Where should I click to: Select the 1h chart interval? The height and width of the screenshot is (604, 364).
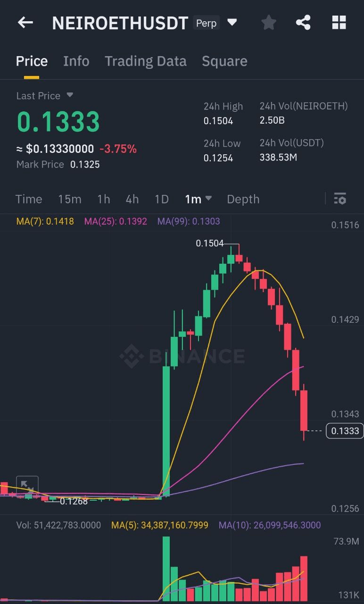click(104, 199)
